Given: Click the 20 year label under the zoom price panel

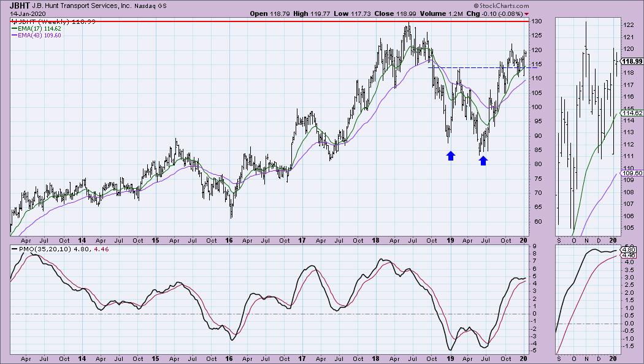Looking at the screenshot, I should pos(612,240).
